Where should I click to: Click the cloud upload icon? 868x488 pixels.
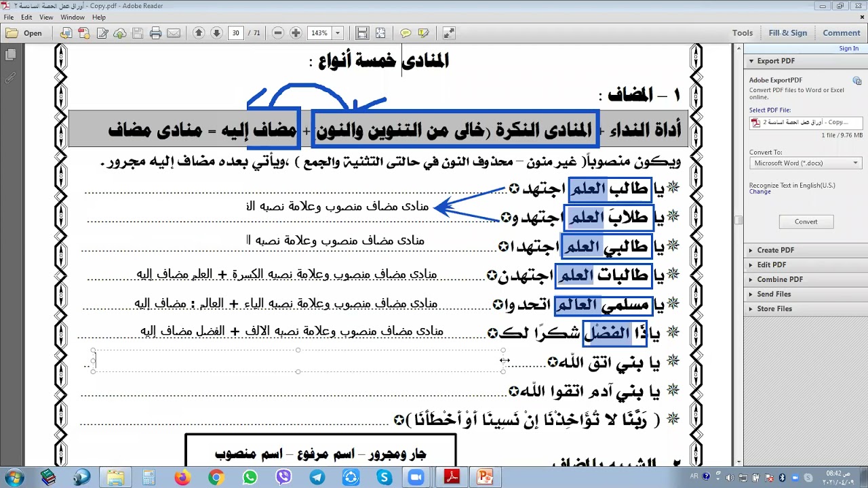tap(120, 33)
